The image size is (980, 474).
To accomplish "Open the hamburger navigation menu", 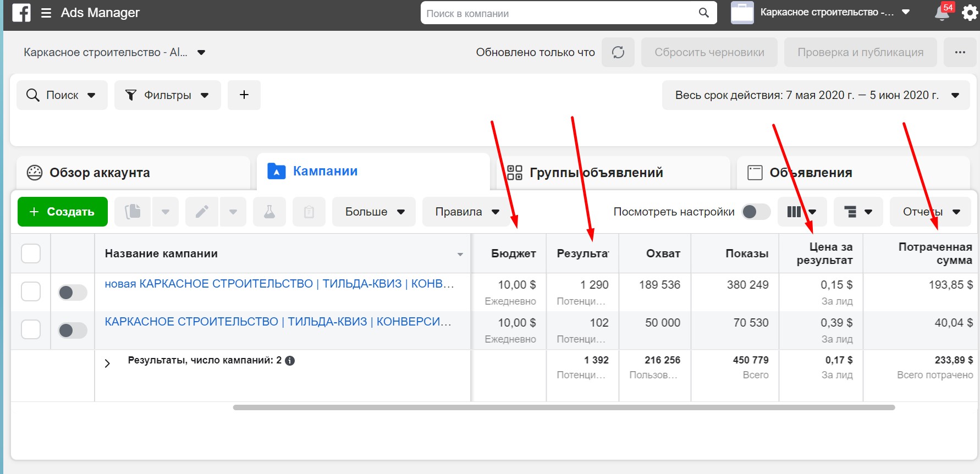I will coord(46,13).
